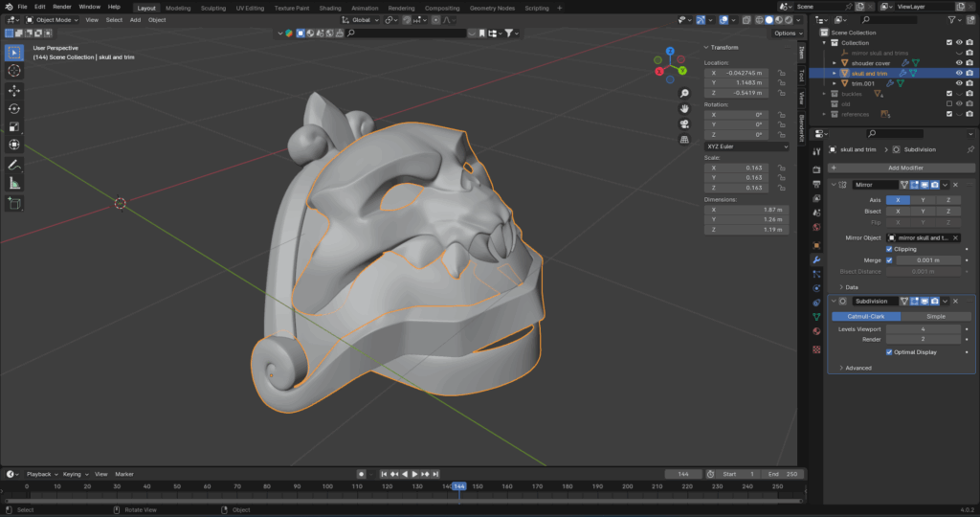Choose the Rotate tool
The width and height of the screenshot is (980, 517).
click(13, 109)
